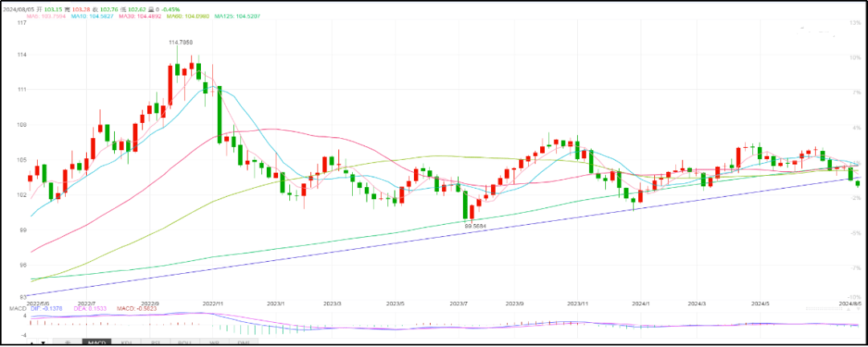This screenshot has height=347, width=868.
Task: Select the RSI indicator tab
Action: click(155, 343)
